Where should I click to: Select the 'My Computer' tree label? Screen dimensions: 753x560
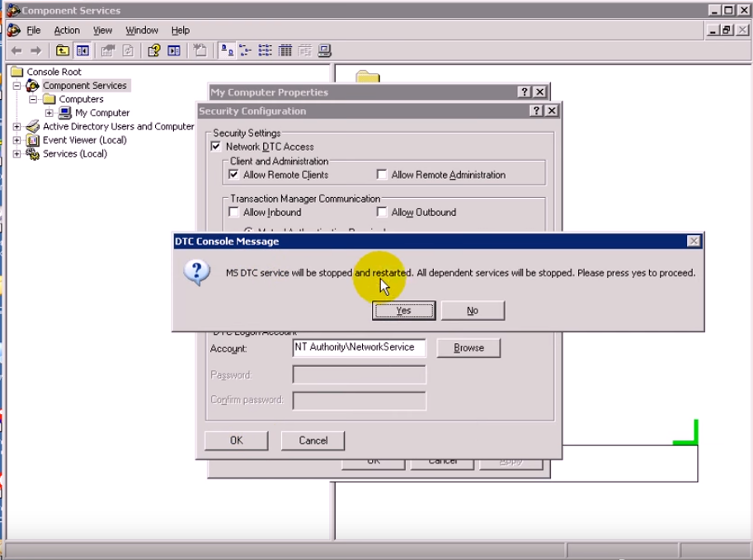point(102,113)
